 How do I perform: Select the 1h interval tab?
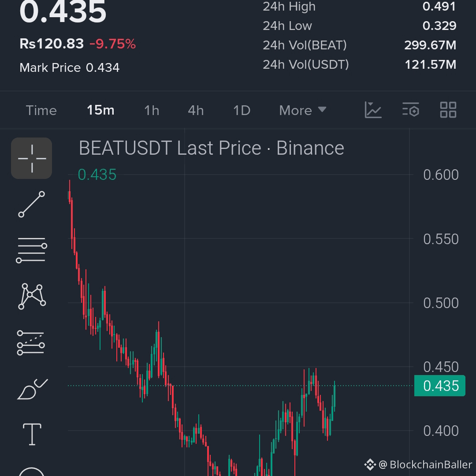(152, 110)
